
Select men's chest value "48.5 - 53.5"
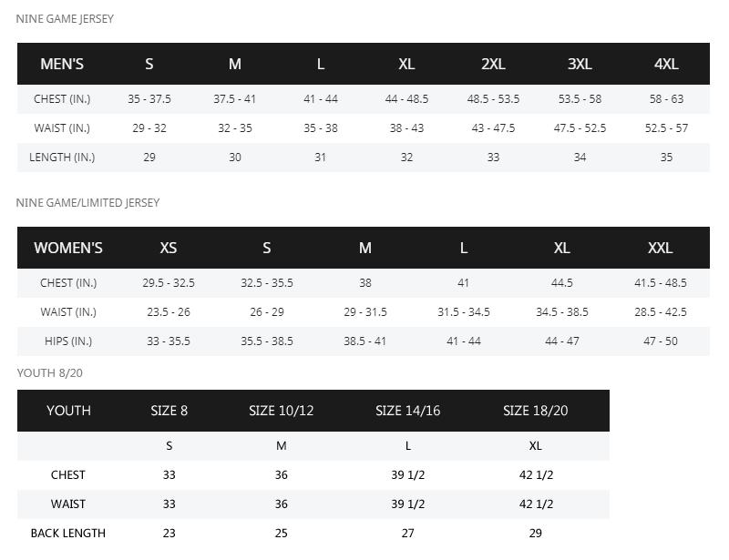tap(493, 98)
